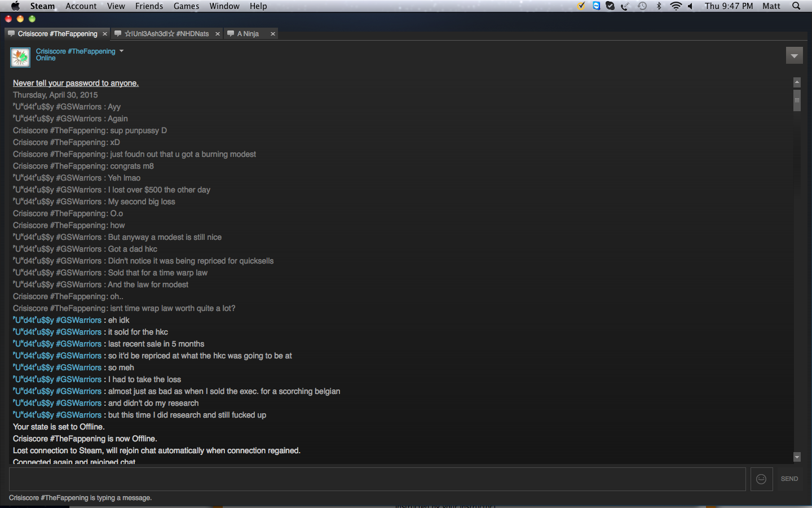Click the scrollbar down arrow in chat
Image resolution: width=812 pixels, height=508 pixels.
click(797, 457)
